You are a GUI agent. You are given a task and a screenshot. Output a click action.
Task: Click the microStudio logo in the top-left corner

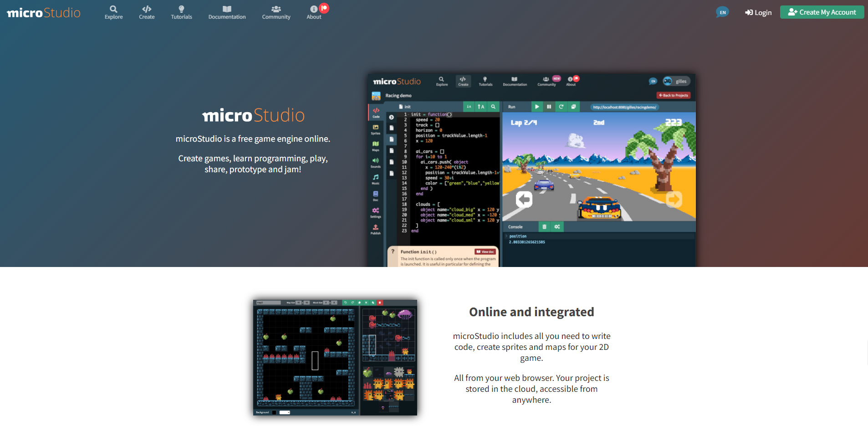[x=44, y=13]
